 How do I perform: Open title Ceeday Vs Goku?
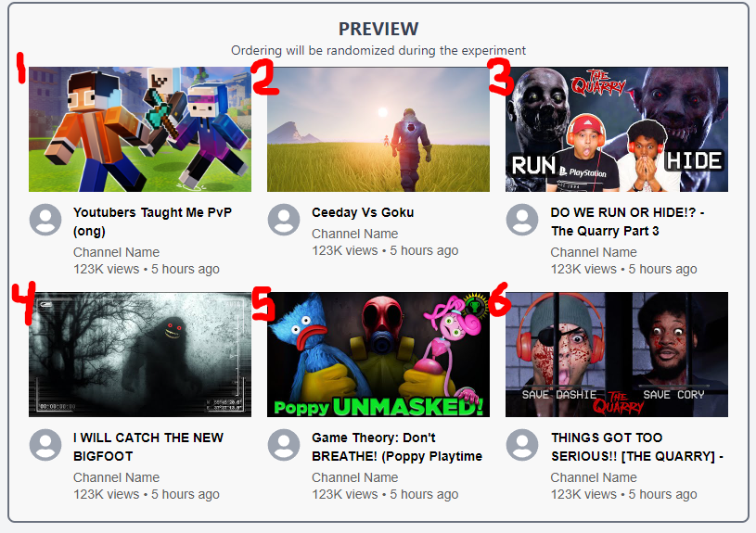point(363,212)
